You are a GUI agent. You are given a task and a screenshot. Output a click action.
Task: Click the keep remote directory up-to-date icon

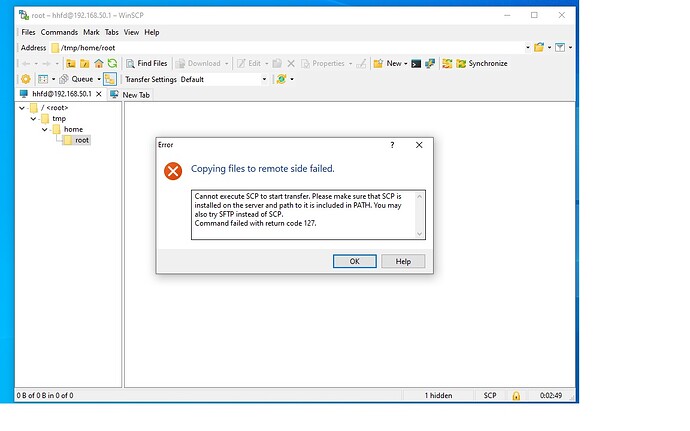(281, 79)
